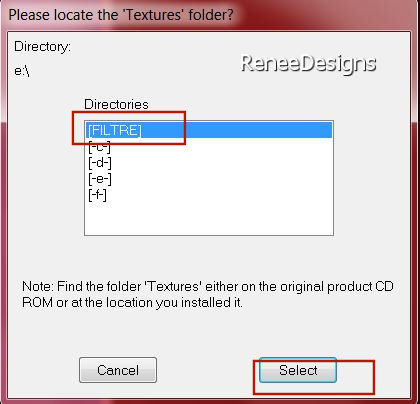Viewport: 420px width, 404px height.
Task: Click the dialog title 'Please locate the Textures folder?'
Action: [121, 15]
